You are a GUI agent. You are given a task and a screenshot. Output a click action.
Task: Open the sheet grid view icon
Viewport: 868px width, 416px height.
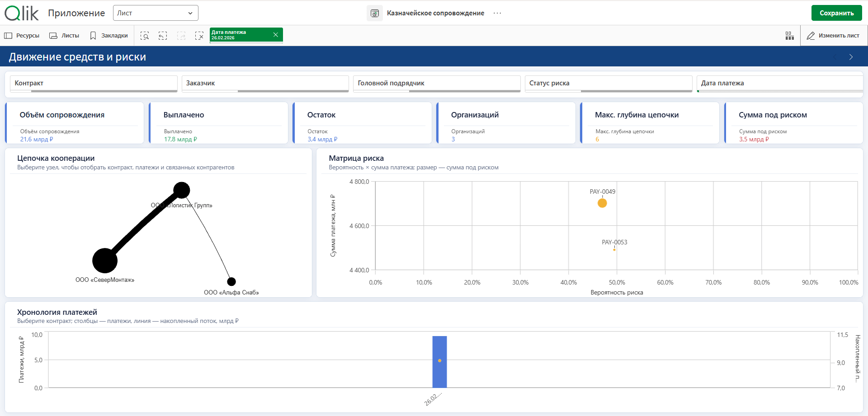tap(790, 36)
